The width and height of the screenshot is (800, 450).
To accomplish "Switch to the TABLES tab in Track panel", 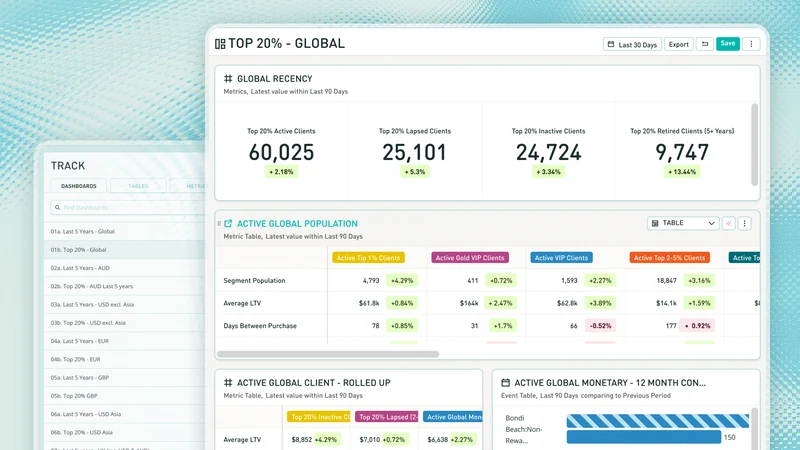I will pos(138,186).
